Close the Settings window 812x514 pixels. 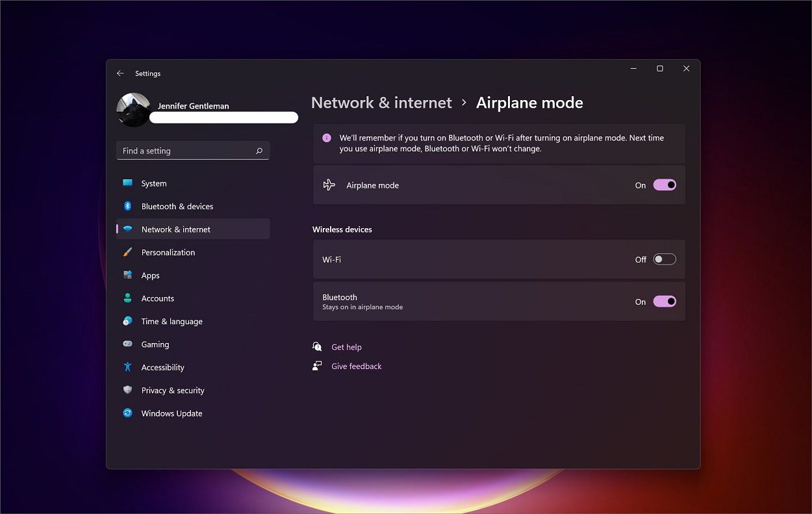point(686,68)
